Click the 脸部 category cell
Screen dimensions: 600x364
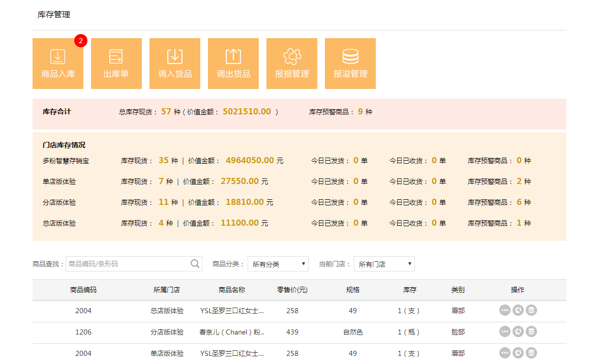point(458,332)
